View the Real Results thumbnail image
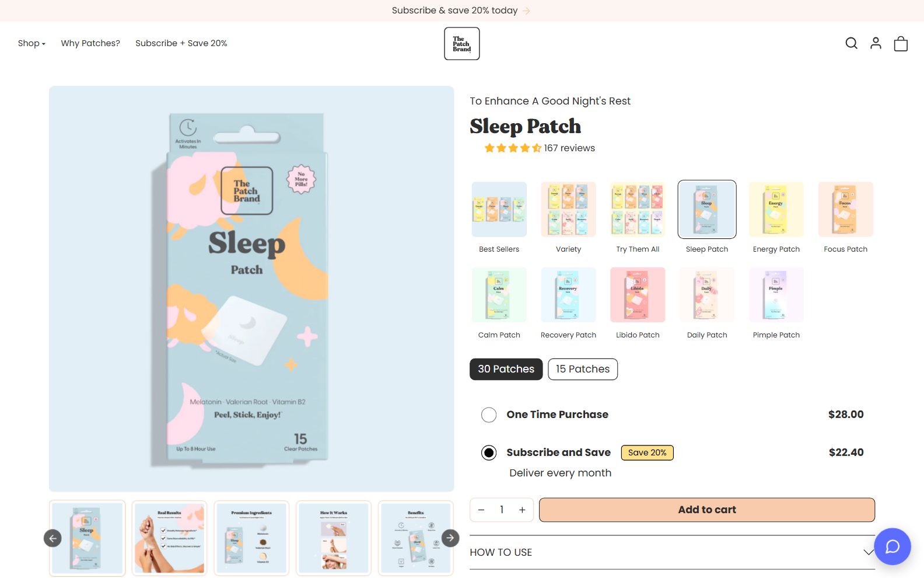This screenshot has height=578, width=924. pos(169,538)
